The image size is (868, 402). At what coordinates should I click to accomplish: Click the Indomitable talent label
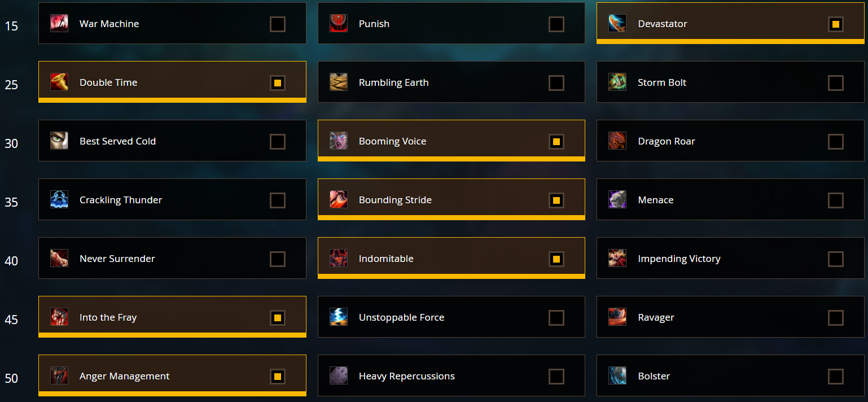click(386, 259)
